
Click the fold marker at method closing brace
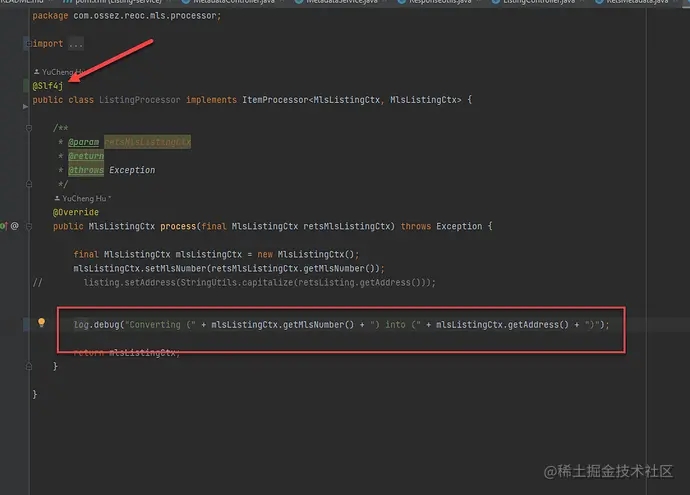[x=29, y=366]
